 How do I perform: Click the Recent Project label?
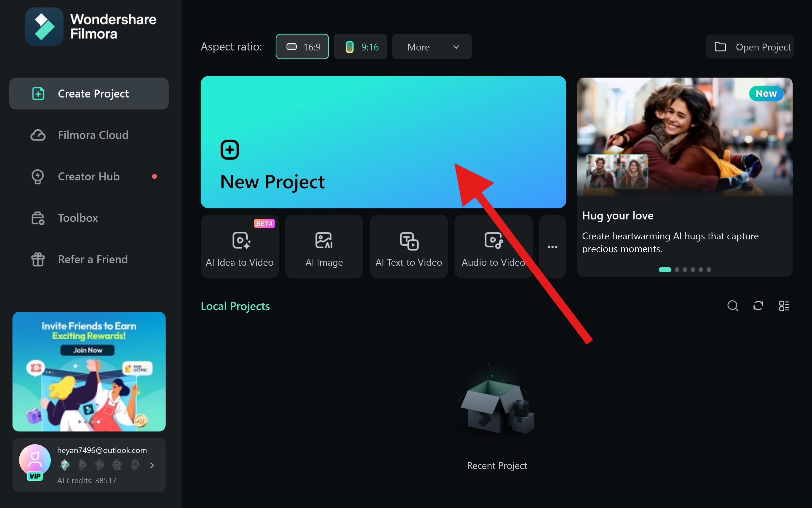tap(497, 466)
